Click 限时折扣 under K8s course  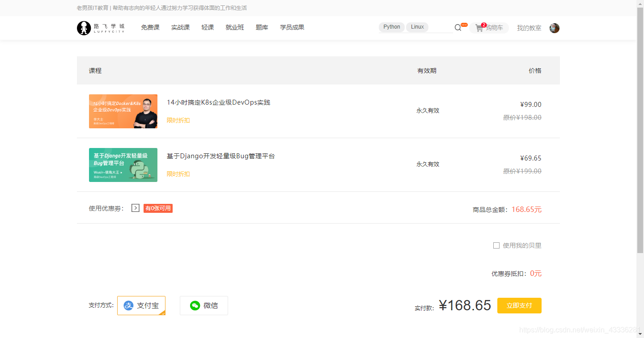(178, 120)
